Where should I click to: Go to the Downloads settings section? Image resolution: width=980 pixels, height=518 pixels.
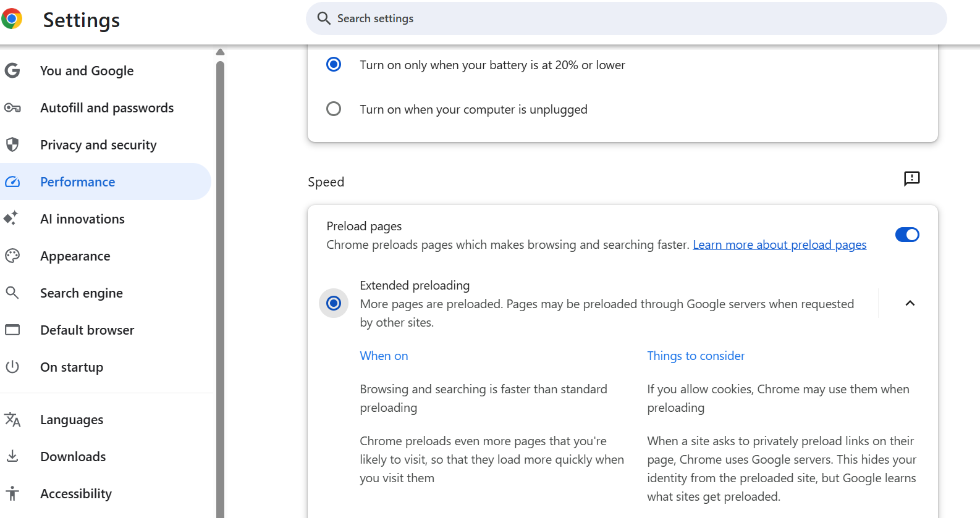pyautogui.click(x=73, y=457)
